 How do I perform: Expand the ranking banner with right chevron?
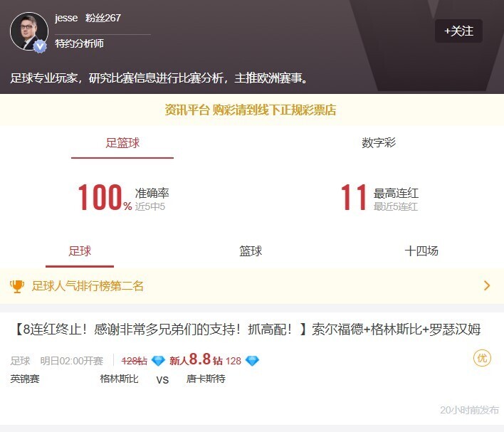point(487,286)
